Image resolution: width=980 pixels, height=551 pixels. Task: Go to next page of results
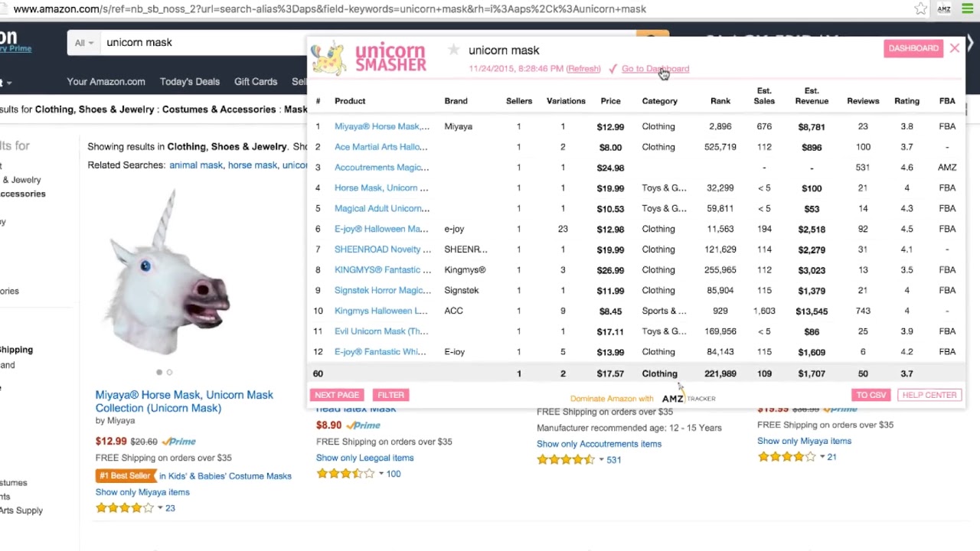click(336, 395)
